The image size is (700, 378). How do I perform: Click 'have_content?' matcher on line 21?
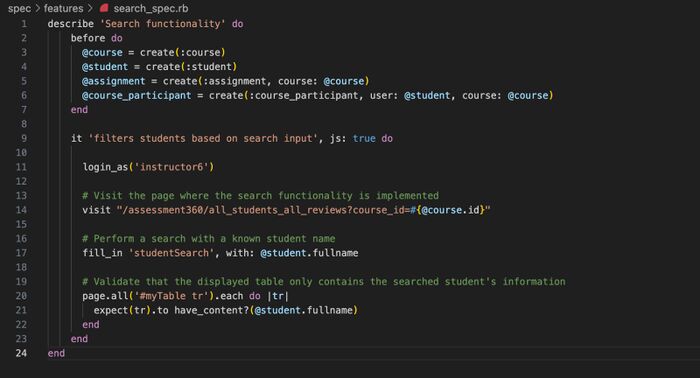click(x=212, y=310)
